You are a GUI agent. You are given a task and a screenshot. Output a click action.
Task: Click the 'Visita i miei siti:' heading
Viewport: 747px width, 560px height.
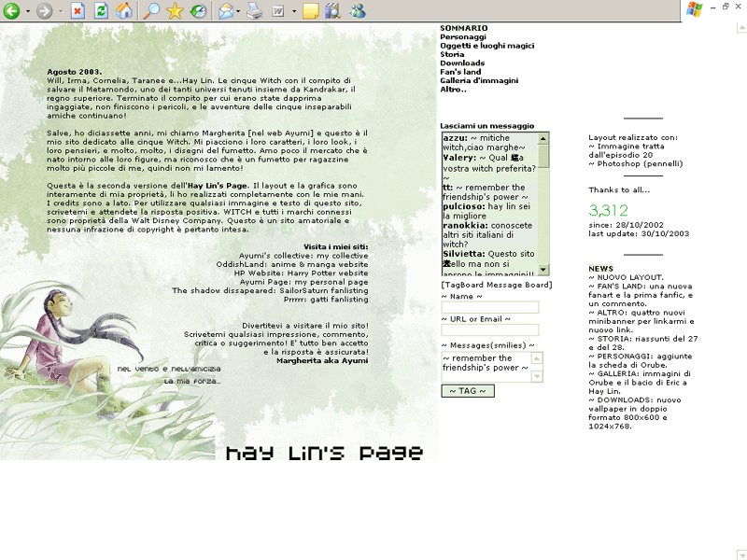(x=336, y=246)
